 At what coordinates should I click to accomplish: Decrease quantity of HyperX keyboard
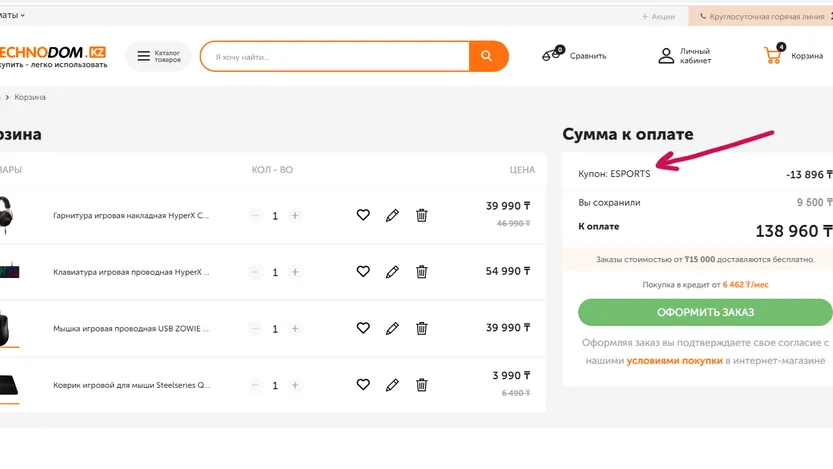(x=255, y=272)
